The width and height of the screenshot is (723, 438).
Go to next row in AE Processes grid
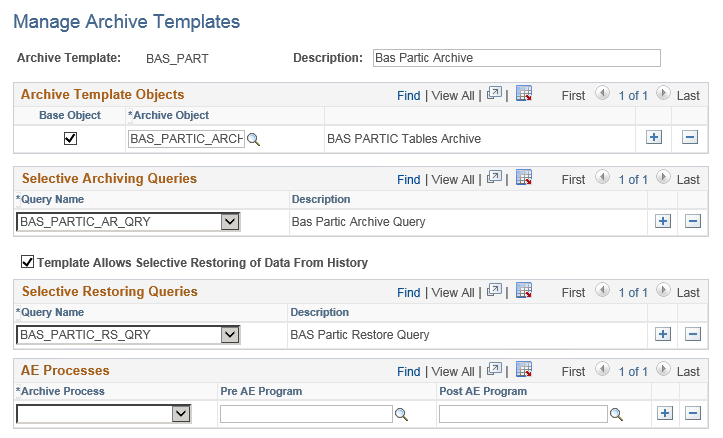[x=662, y=371]
